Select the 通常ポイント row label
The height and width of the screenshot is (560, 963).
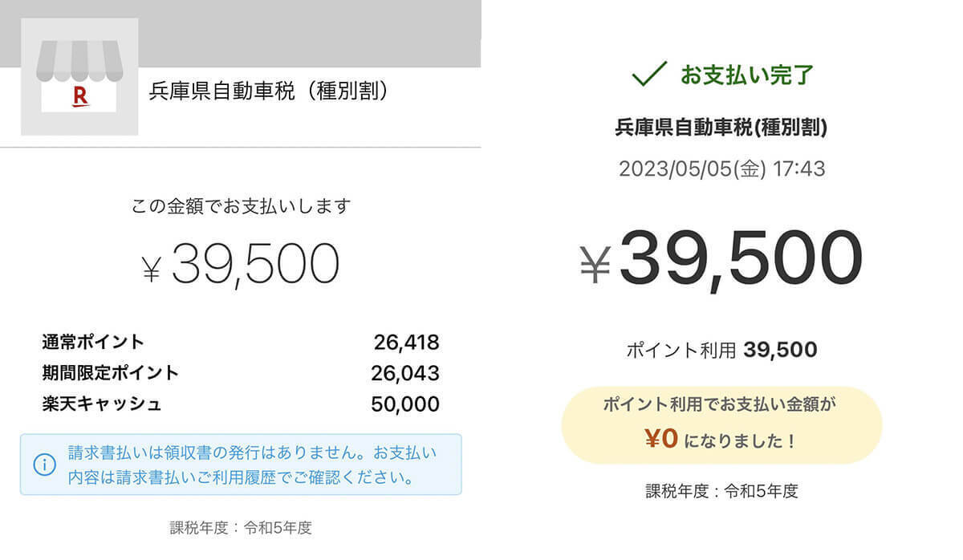93,342
